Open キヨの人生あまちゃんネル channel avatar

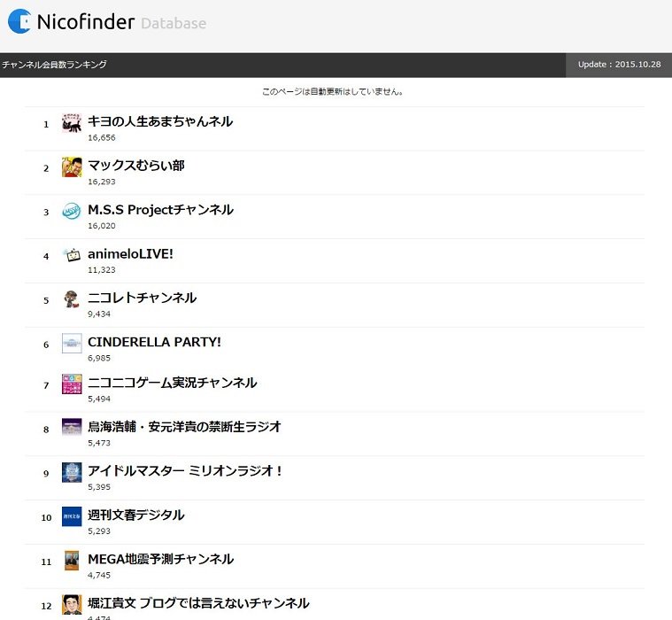coord(72,123)
